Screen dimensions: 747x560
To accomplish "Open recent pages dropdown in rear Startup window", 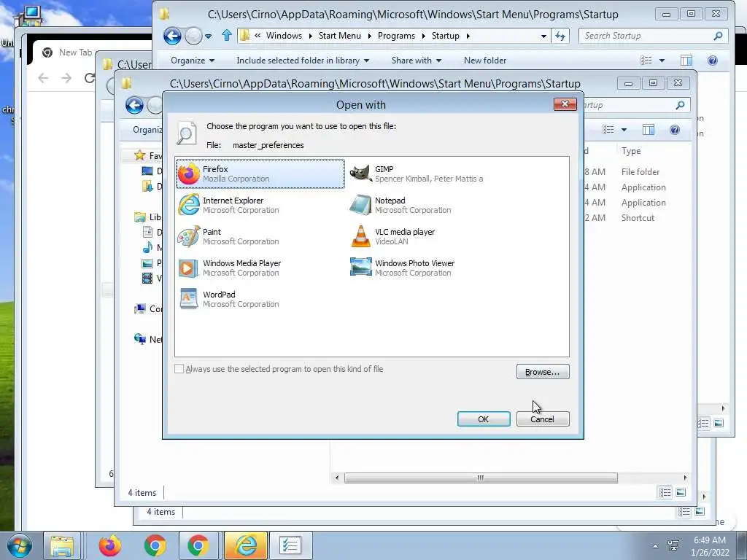I will coord(208,36).
